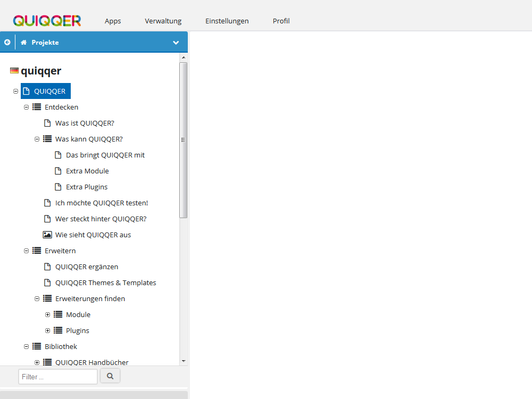
Task: Click the page icon beside Wer steckt hinter QUIQQER?
Action: coord(47,219)
